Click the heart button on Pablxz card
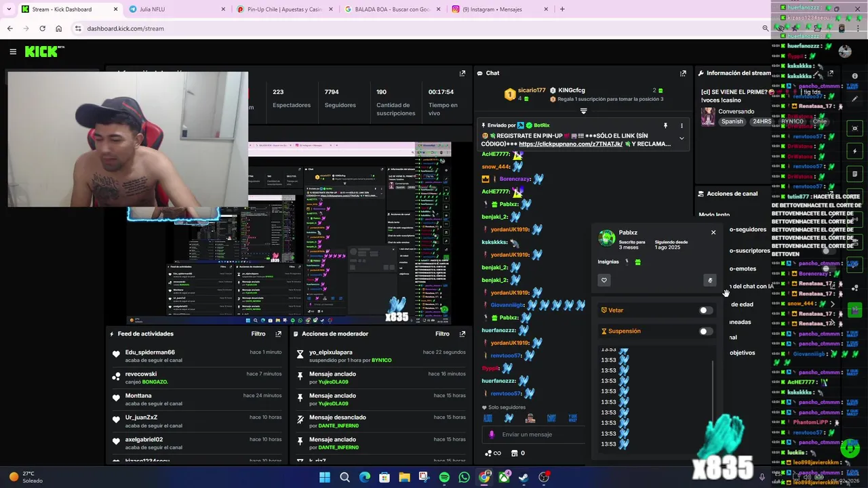The width and height of the screenshot is (868, 488). [604, 280]
